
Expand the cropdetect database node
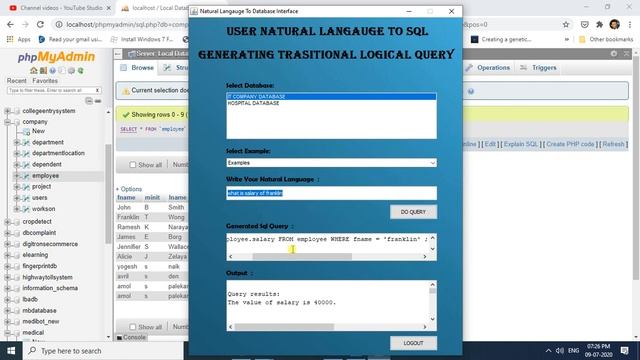7,222
